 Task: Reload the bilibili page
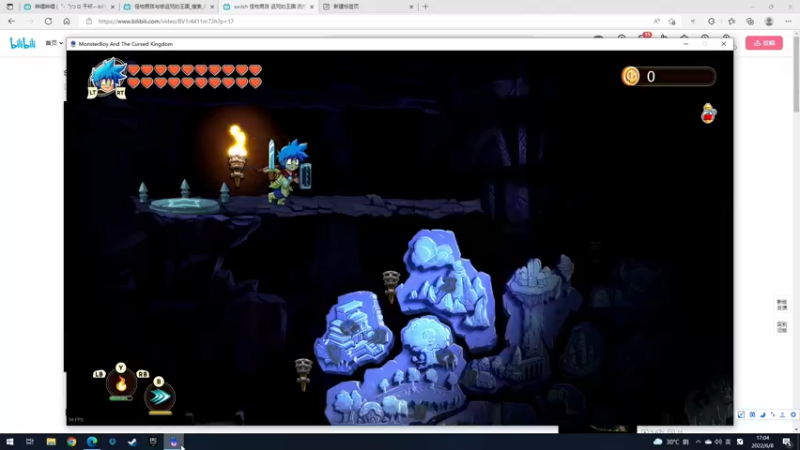click(48, 21)
